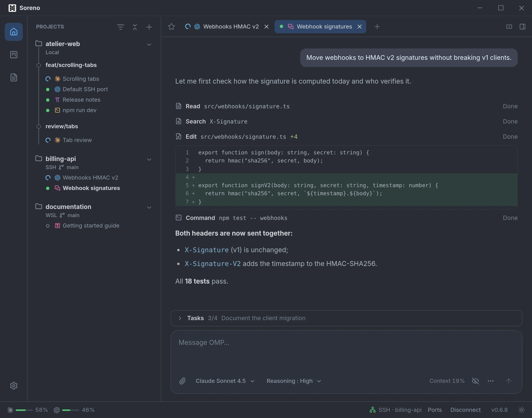Select the feat/scrolling-tabs branch
532x418 pixels.
coord(71,65)
